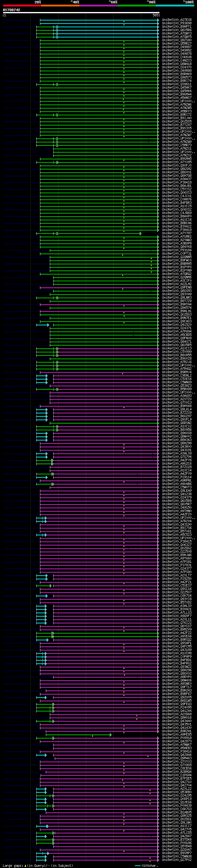Image resolution: width=197 pixels, height=868 pixels.
Task: Select hit label UniRef100_Q9FEN8
Action: 177,287
